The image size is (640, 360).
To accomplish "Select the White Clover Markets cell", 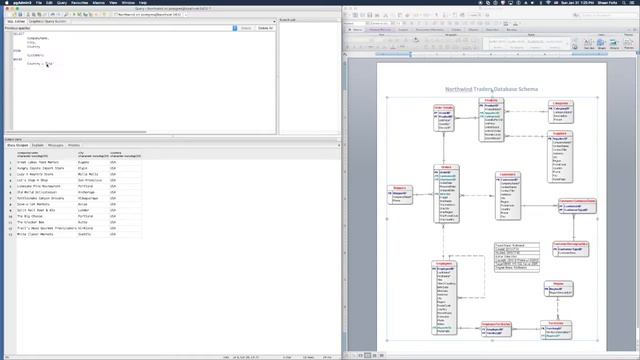I will [x=46, y=234].
